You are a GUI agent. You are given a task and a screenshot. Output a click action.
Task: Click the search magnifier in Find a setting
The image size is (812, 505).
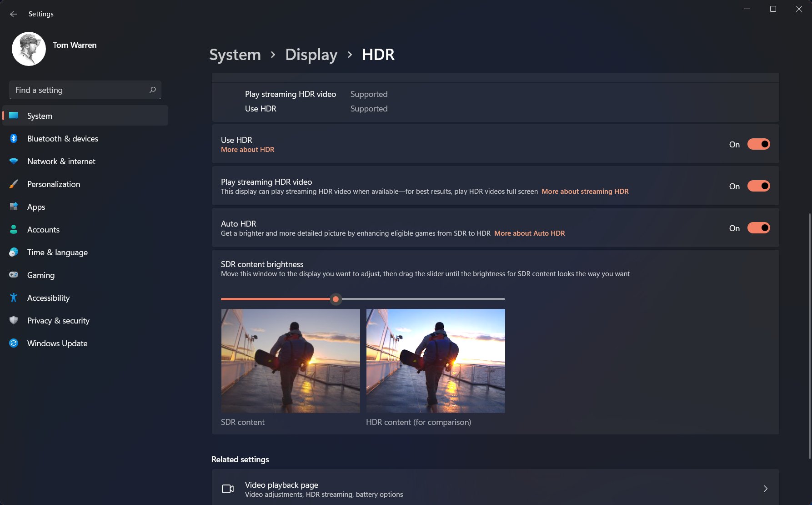(x=153, y=90)
